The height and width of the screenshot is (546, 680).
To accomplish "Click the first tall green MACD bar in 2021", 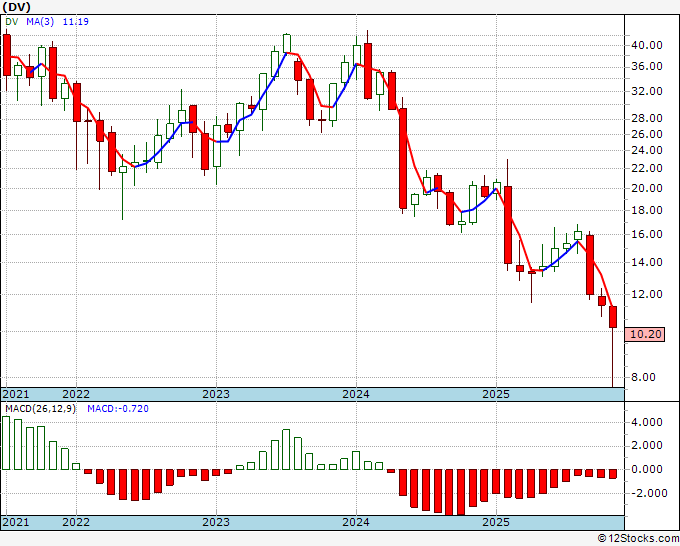I will 6,443.
